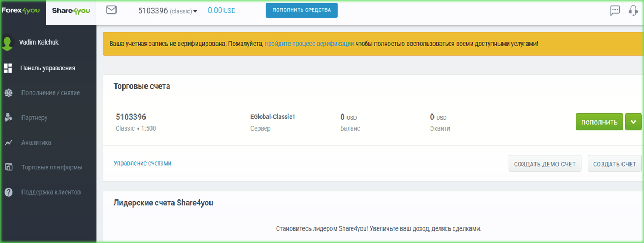Click the user avatar icon

[x=8, y=43]
